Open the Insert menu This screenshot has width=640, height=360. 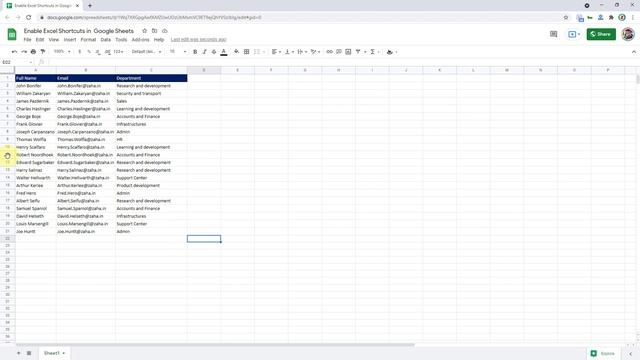(x=70, y=40)
